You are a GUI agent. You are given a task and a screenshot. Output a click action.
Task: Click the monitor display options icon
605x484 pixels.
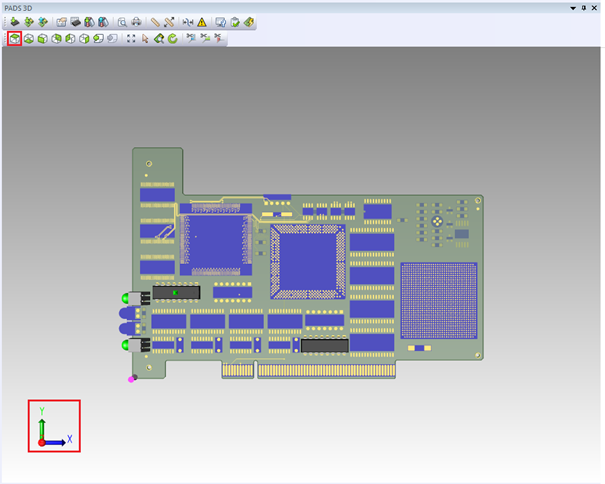click(221, 22)
